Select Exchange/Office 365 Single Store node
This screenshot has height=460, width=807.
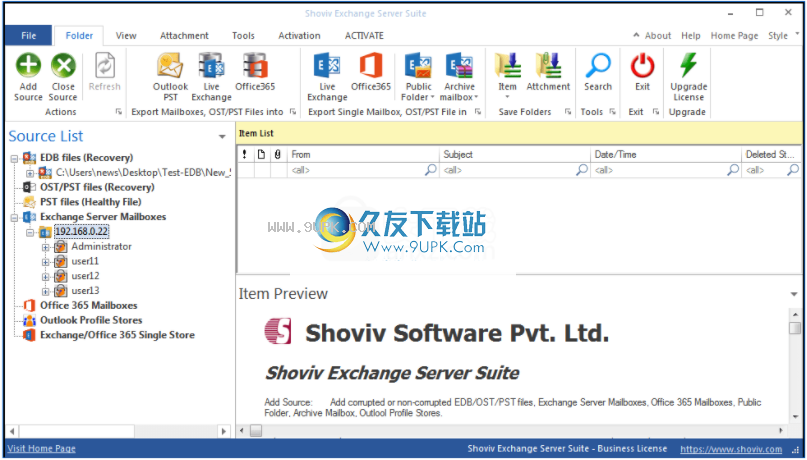(117, 335)
